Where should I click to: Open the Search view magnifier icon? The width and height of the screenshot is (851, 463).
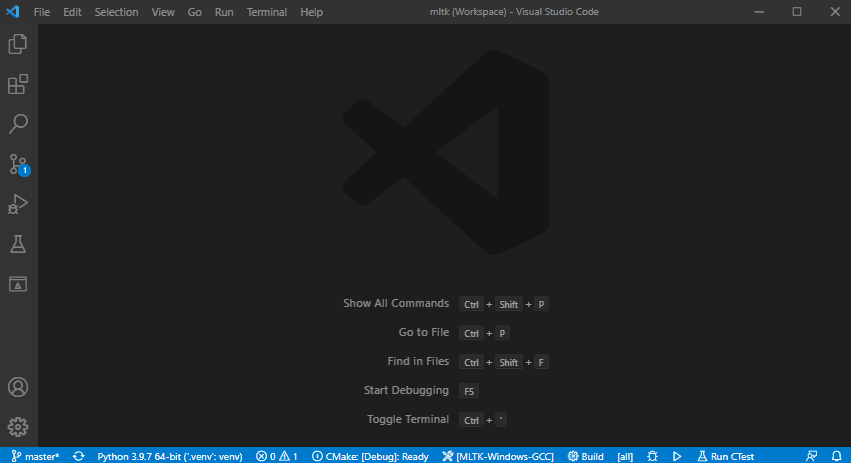[x=18, y=124]
